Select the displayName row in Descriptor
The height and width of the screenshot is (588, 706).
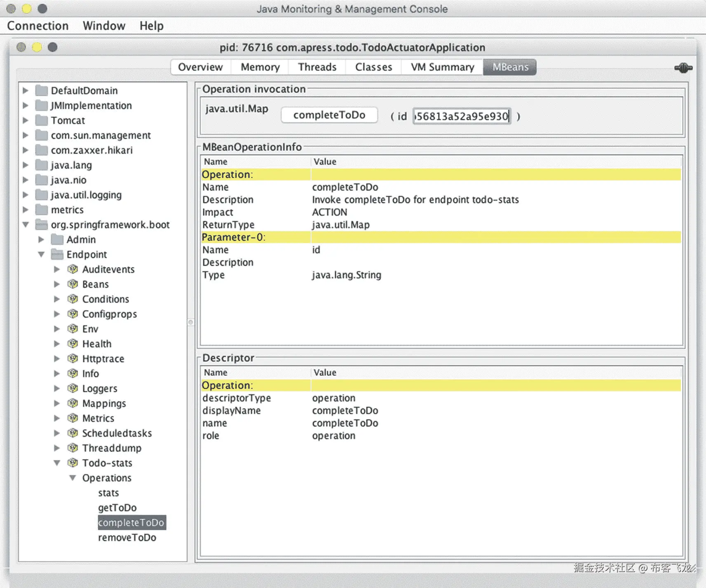click(441, 410)
